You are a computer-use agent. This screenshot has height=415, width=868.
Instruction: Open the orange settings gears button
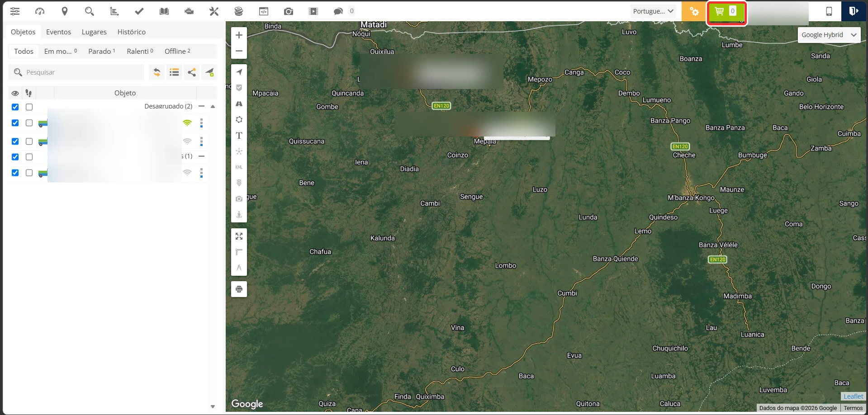click(x=694, y=11)
